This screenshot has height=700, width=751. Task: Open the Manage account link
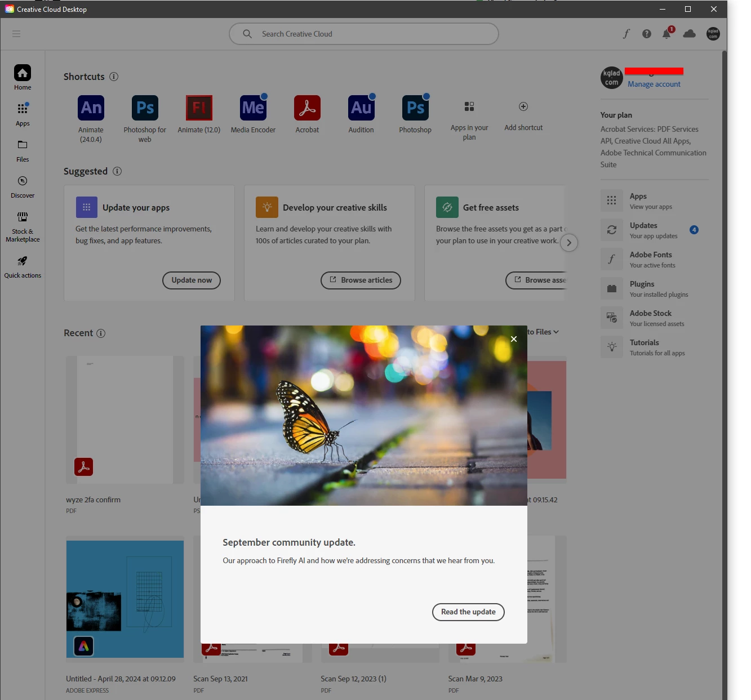654,84
